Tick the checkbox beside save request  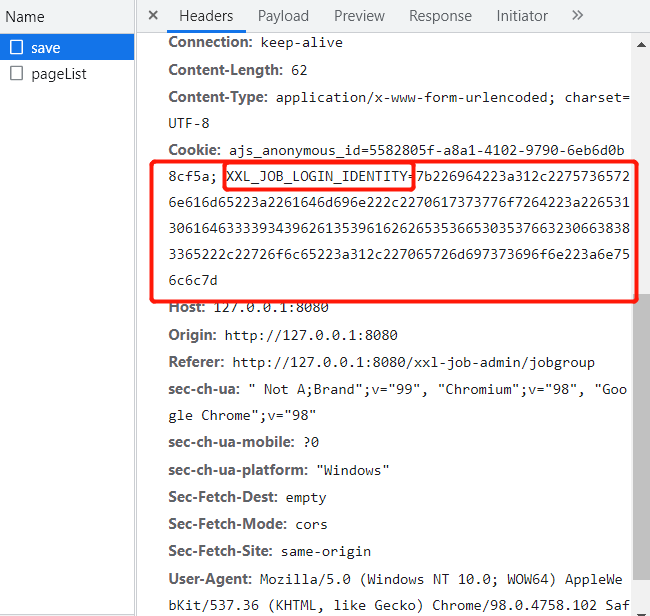pos(17,47)
